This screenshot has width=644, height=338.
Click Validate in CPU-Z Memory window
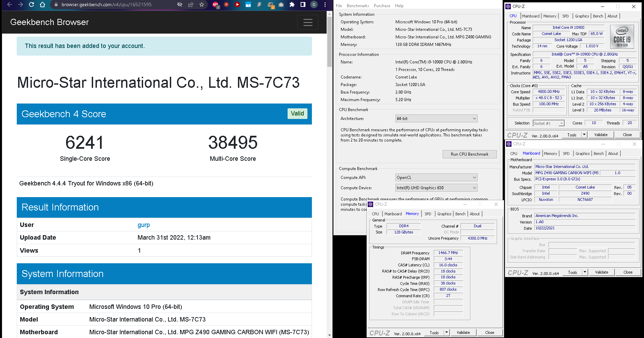click(463, 333)
